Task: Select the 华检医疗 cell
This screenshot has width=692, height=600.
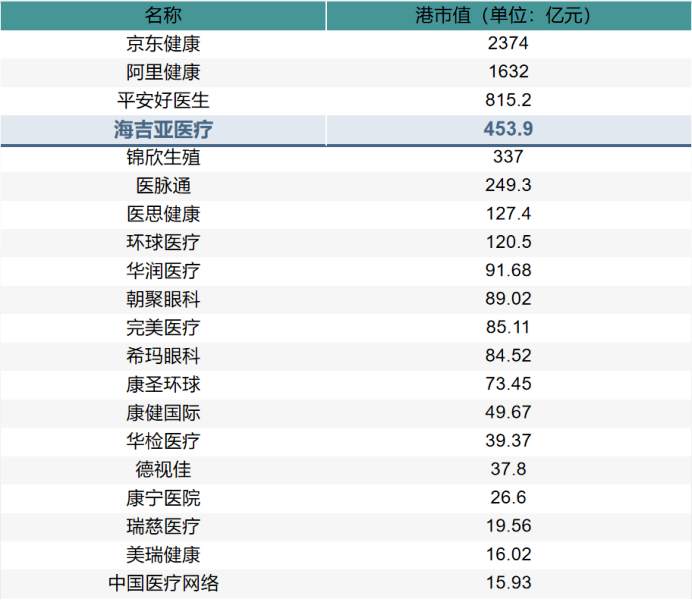Action: coord(163,441)
